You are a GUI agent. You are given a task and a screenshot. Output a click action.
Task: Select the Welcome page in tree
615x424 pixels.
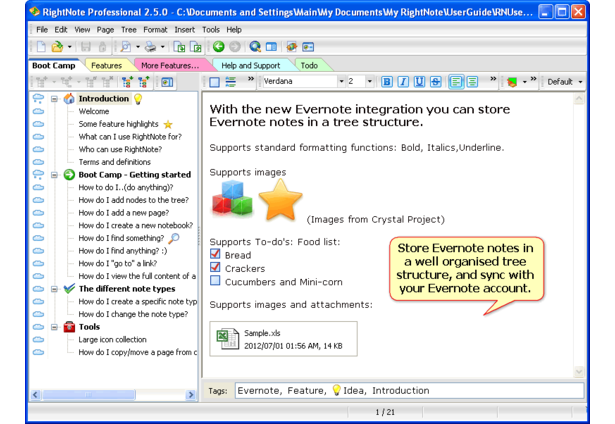point(94,111)
